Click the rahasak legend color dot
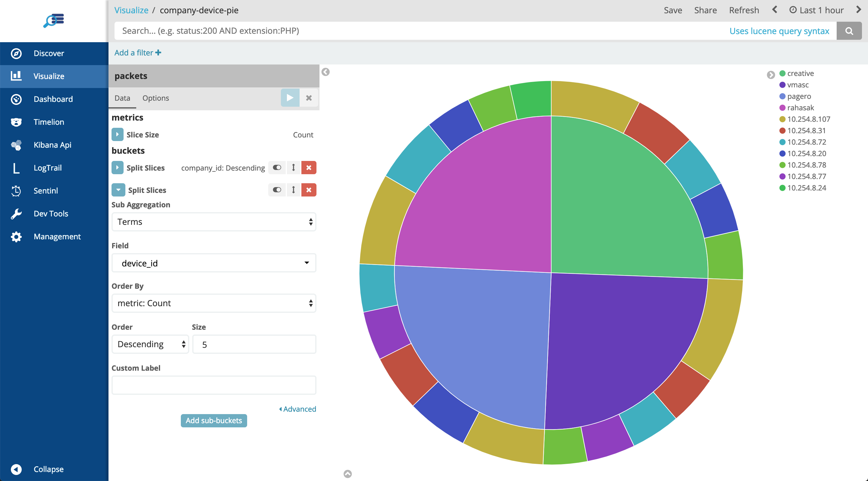Image resolution: width=868 pixels, height=481 pixels. (782, 108)
